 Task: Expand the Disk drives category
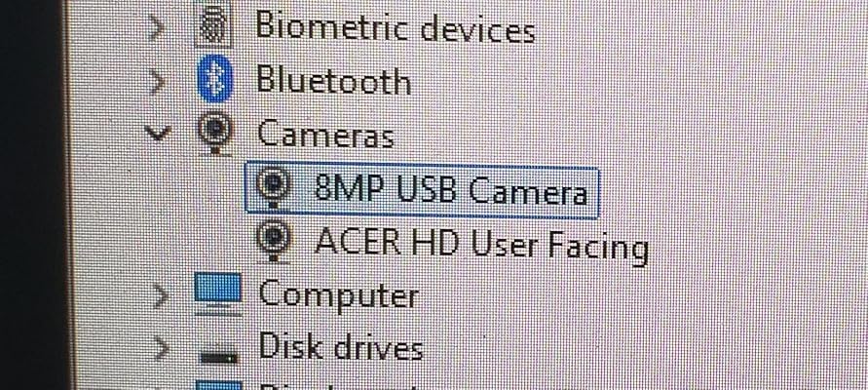[161, 349]
